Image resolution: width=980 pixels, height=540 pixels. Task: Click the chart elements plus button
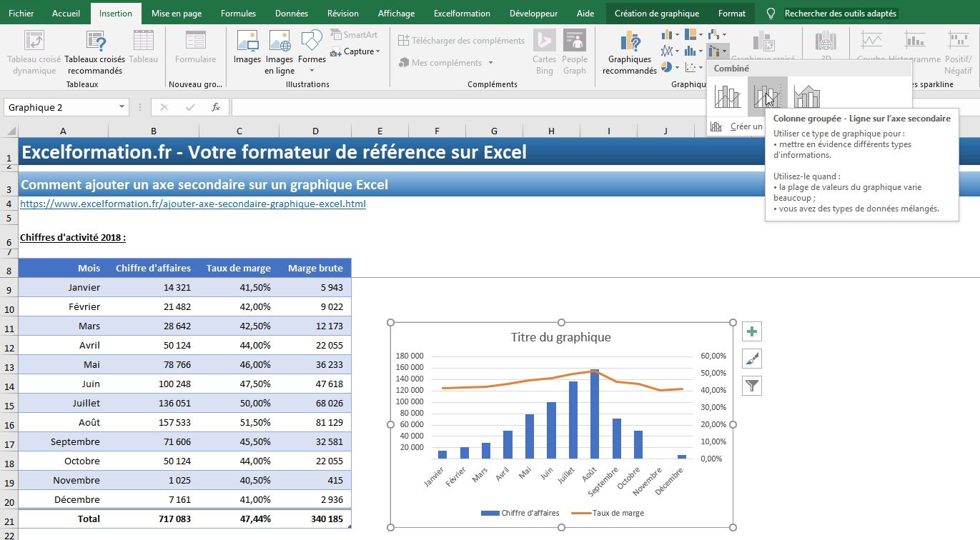[752, 331]
